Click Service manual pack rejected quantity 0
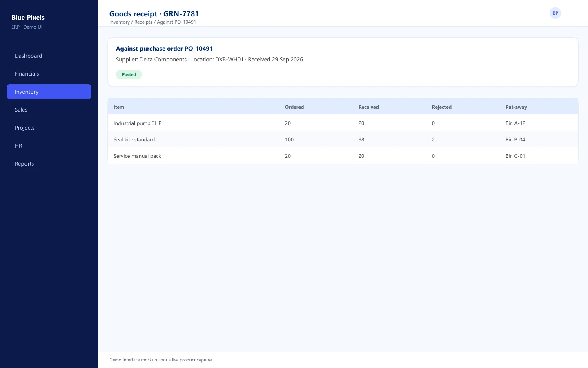This screenshot has width=588, height=368. pyautogui.click(x=434, y=156)
